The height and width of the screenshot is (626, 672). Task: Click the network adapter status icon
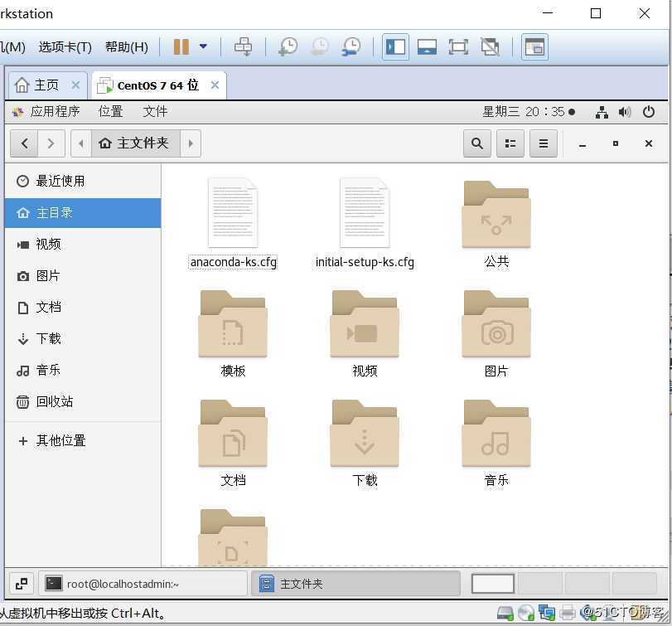tap(546, 613)
